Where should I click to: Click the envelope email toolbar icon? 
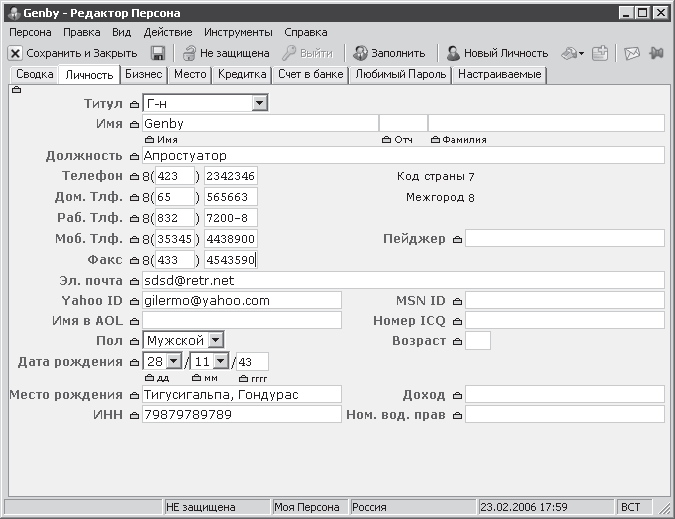click(x=632, y=53)
